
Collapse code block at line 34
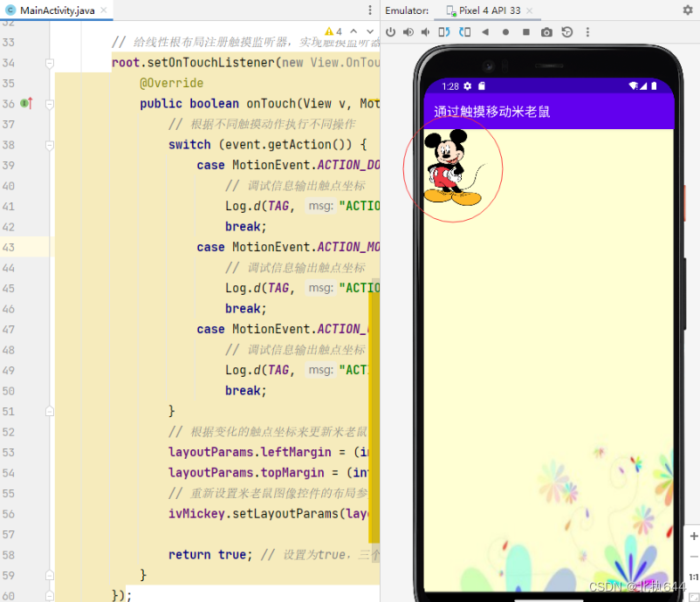50,63
